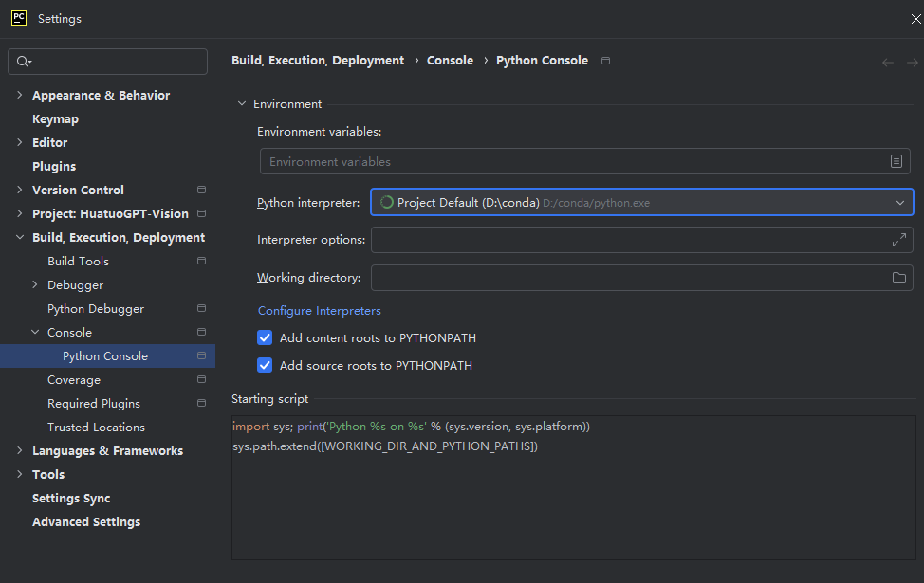Click project marker icon next to Python Debugger

(201, 308)
